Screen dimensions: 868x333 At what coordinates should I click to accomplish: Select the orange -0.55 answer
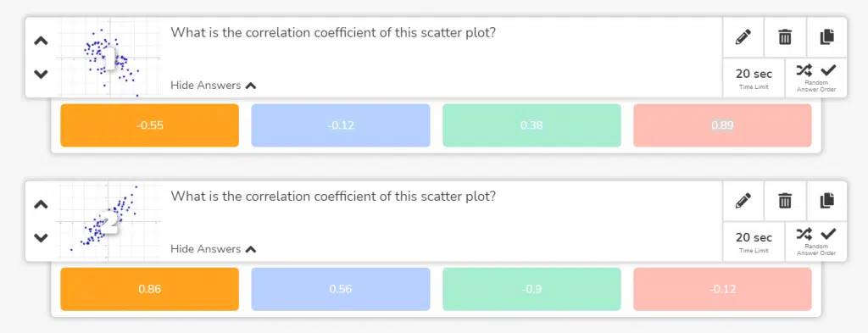tap(149, 125)
